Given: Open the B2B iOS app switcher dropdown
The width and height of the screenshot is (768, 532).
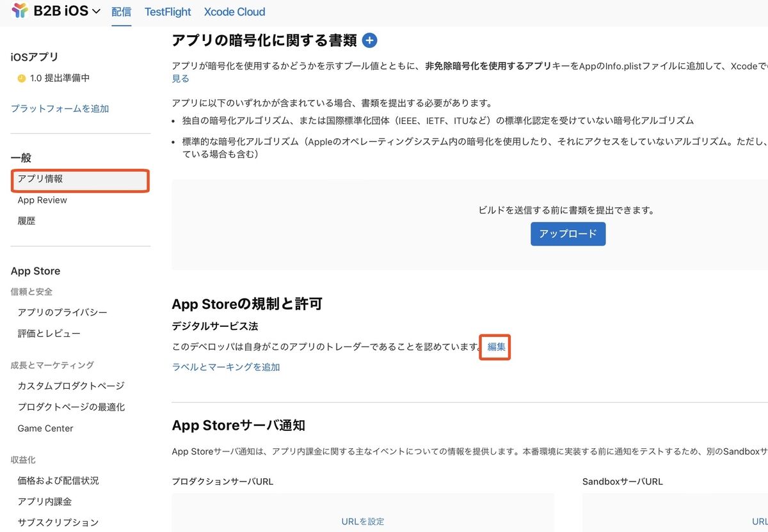Looking at the screenshot, I should 67,11.
